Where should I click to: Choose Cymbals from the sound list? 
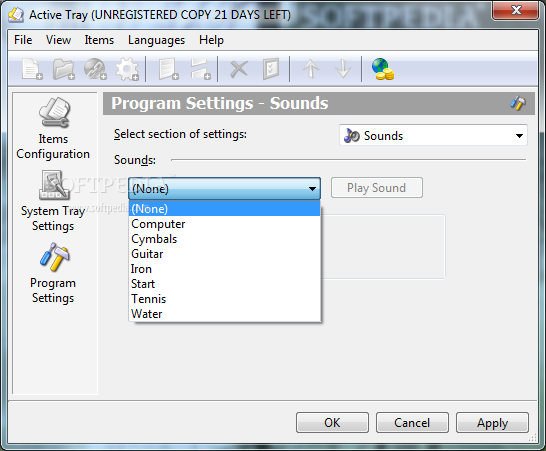click(x=224, y=239)
